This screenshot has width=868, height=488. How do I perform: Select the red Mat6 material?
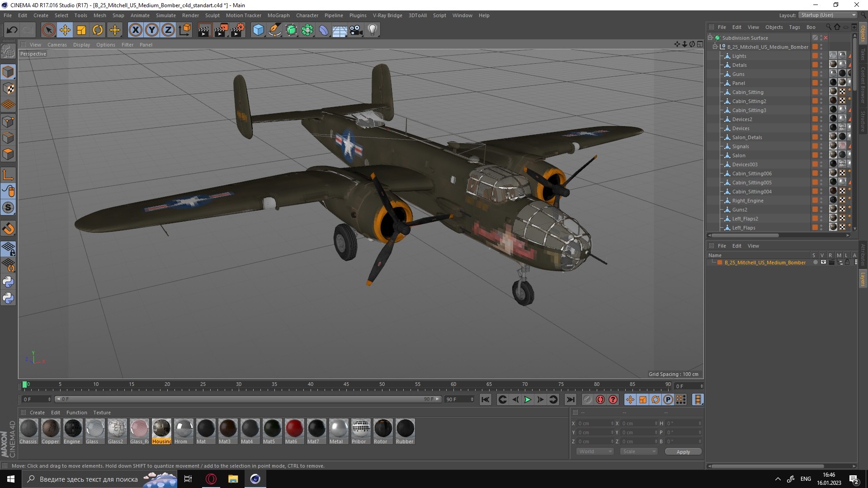click(x=294, y=432)
